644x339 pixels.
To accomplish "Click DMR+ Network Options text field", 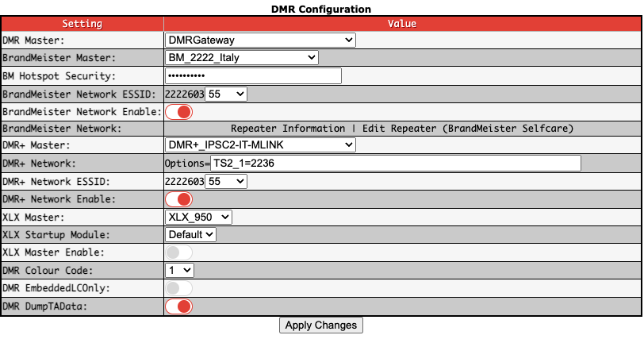I will click(396, 163).
